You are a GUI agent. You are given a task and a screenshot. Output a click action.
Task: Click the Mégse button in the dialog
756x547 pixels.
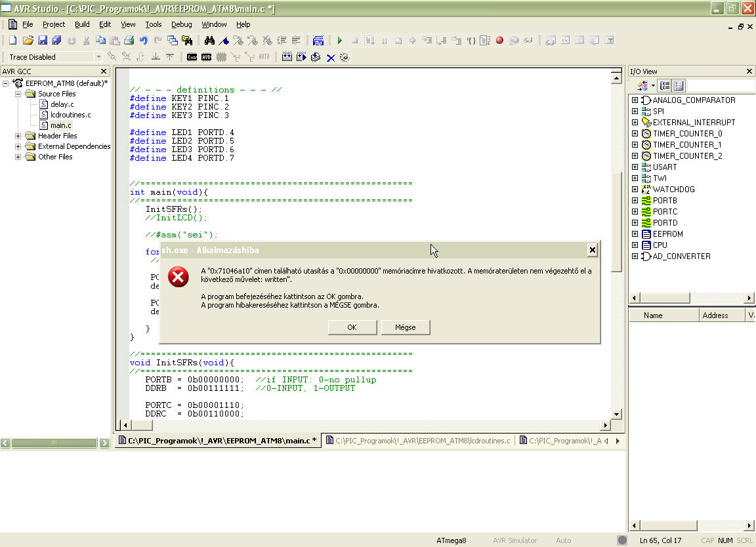click(405, 327)
